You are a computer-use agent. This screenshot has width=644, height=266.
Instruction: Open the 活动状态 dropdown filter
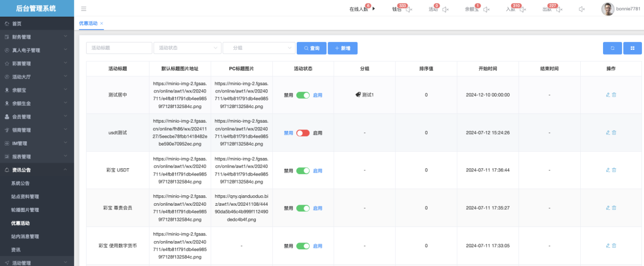click(187, 48)
